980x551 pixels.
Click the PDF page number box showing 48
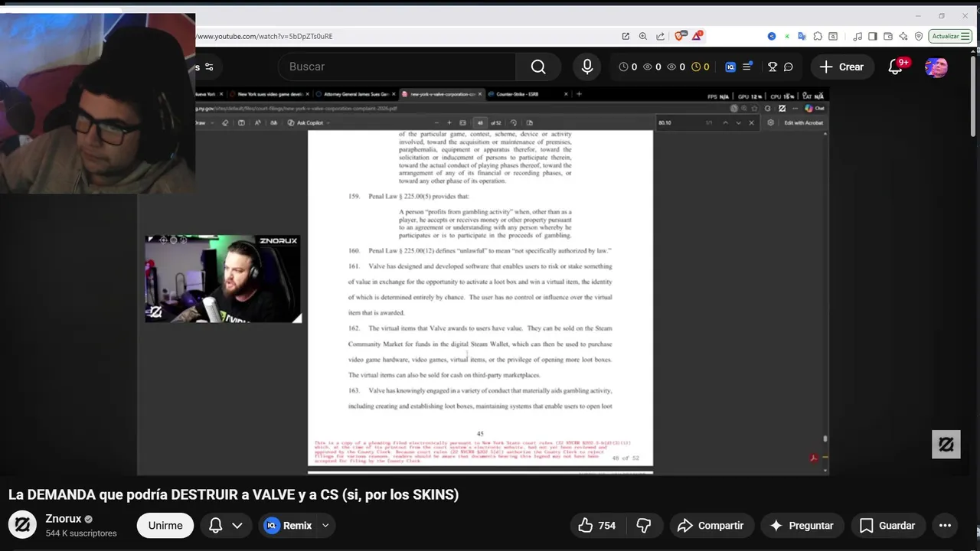(480, 122)
